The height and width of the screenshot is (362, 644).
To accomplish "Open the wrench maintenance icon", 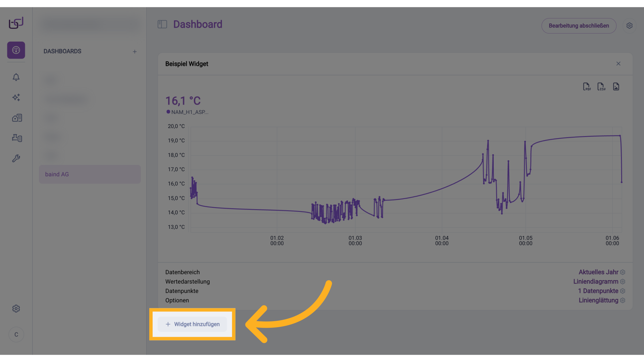I will tap(16, 158).
